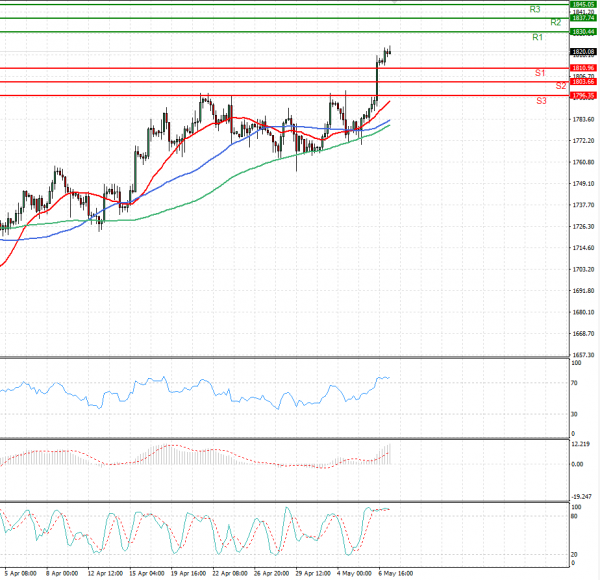Click the 22 Apr 08:00 time label
The image size is (600, 580).
coord(230,573)
